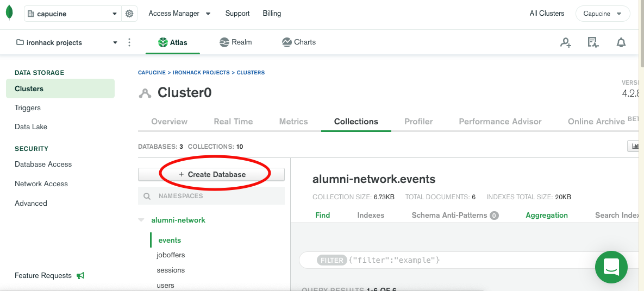644x291 pixels.
Task: Open Access Manager menu
Action: [179, 14]
